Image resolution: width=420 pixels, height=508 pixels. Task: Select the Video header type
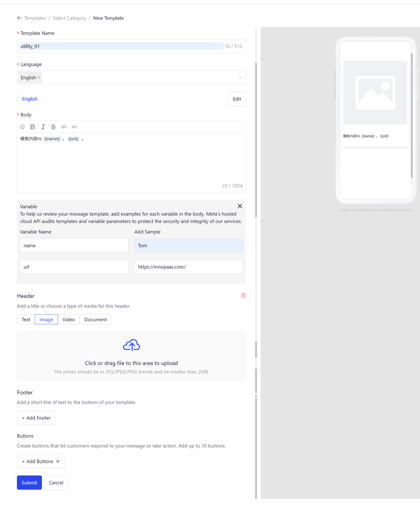69,320
